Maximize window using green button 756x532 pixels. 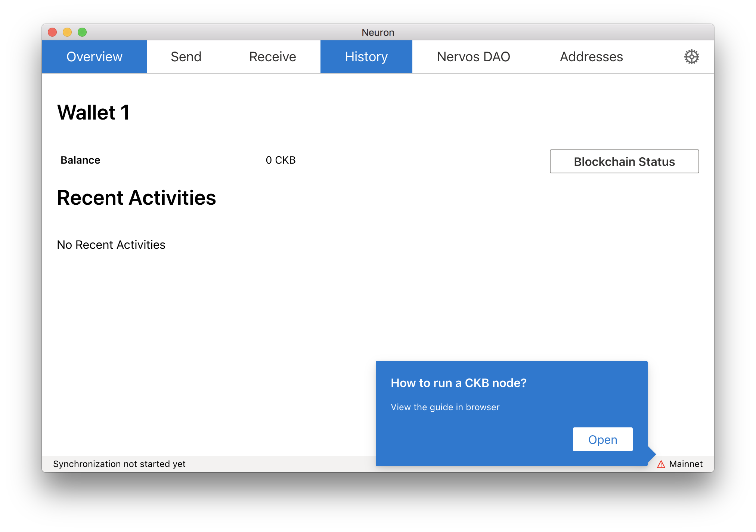(82, 33)
